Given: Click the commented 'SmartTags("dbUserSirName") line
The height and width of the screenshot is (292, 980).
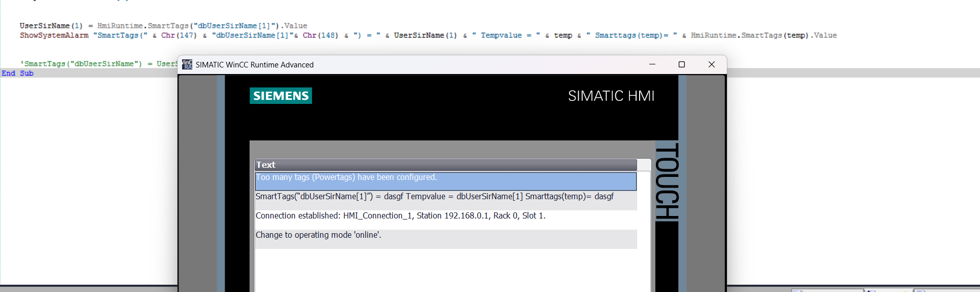Looking at the screenshot, I should coord(99,64).
